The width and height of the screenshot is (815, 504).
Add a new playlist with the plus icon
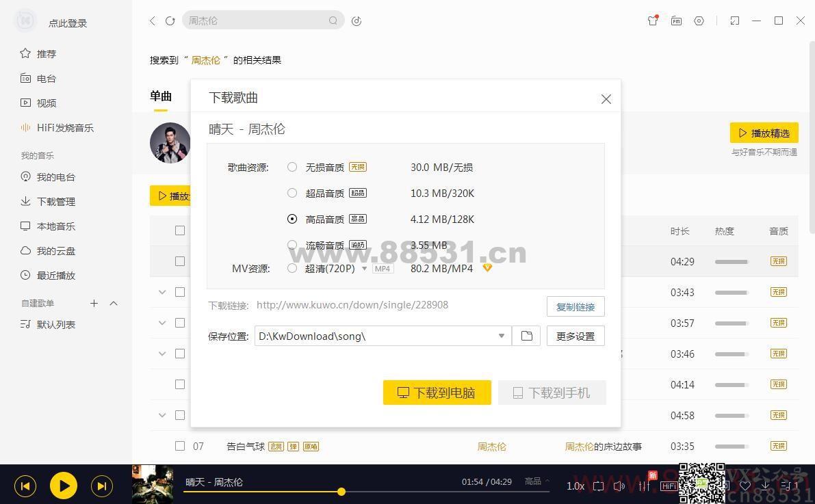point(94,303)
